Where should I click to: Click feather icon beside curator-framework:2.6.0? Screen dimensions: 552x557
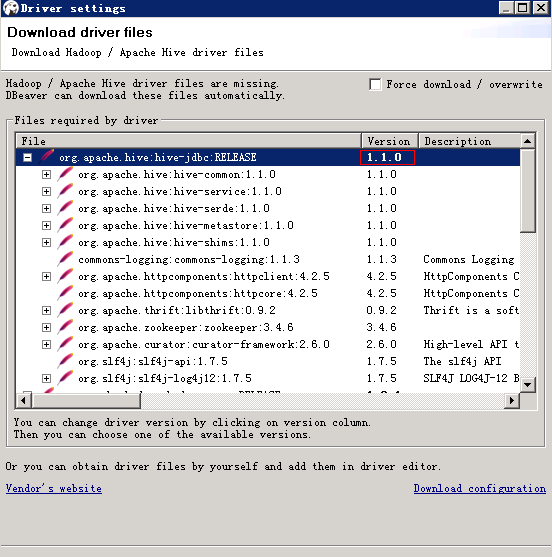click(x=65, y=344)
